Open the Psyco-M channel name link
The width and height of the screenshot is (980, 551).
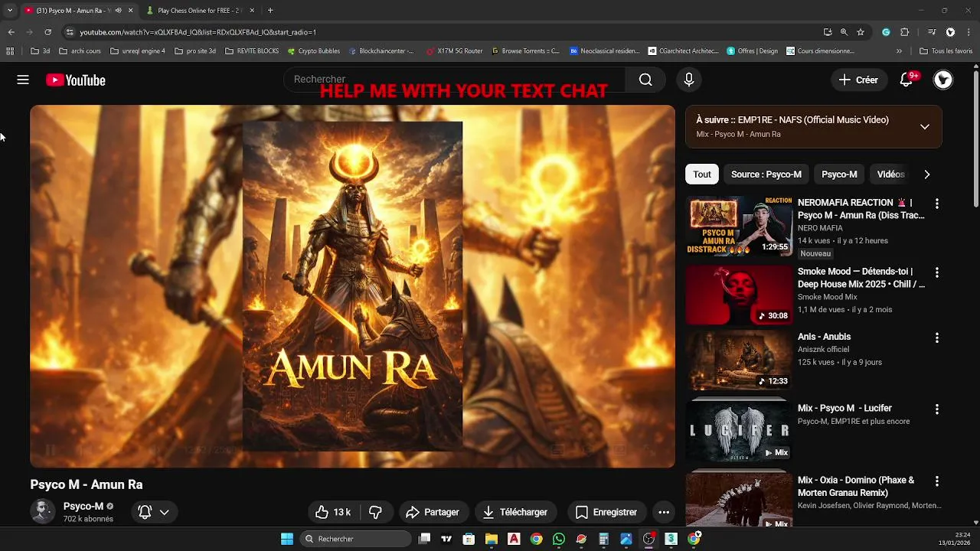(x=83, y=507)
